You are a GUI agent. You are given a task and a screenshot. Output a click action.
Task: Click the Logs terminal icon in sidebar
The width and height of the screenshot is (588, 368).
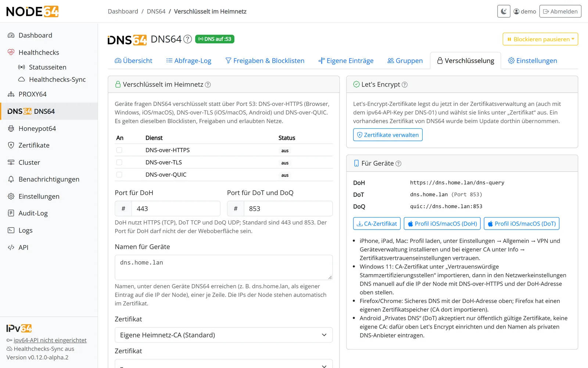click(11, 230)
